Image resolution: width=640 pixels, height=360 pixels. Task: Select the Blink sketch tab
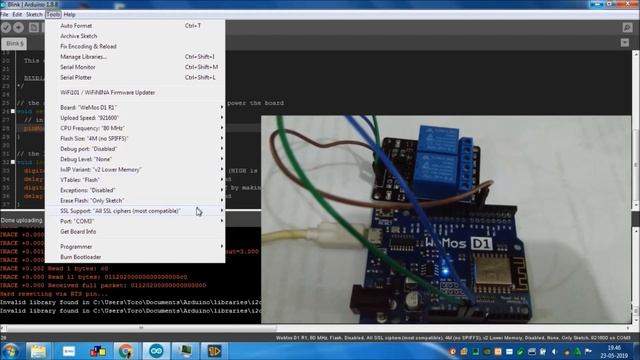[14, 43]
